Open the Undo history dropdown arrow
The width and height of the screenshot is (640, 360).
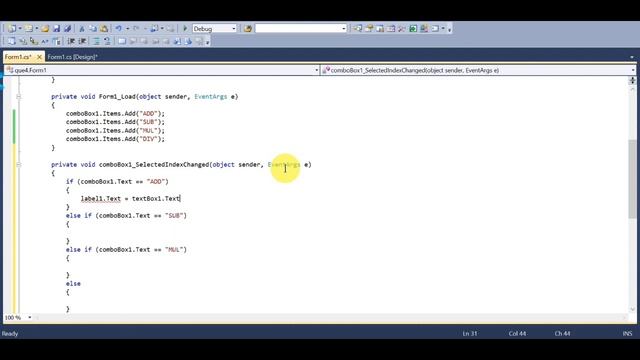coord(127,29)
